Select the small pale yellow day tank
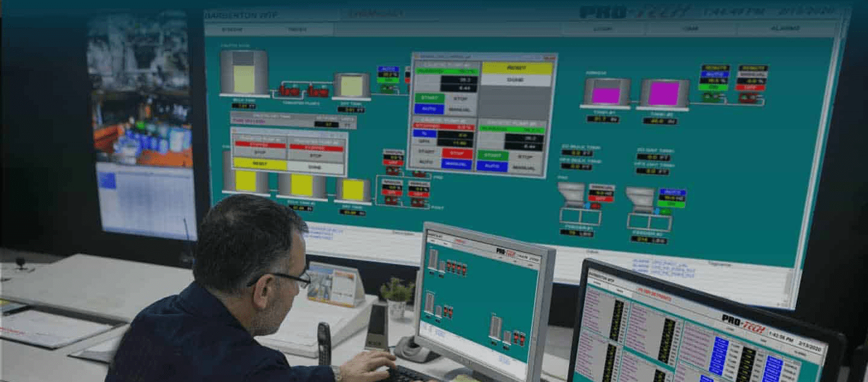 [x=352, y=86]
